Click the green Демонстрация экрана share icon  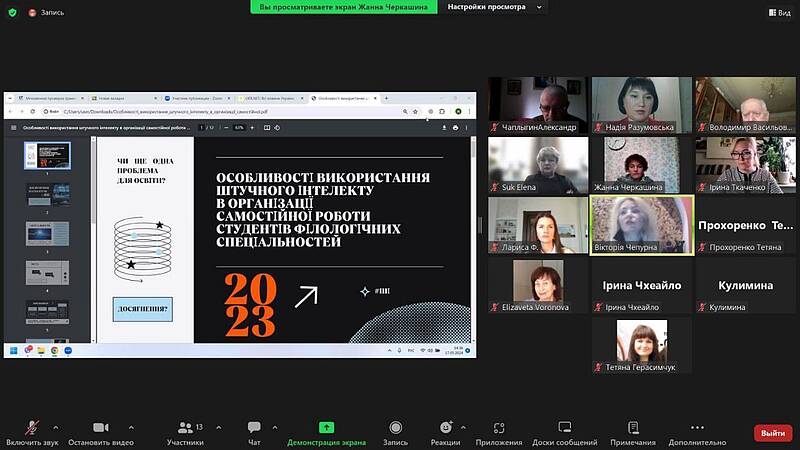326,428
